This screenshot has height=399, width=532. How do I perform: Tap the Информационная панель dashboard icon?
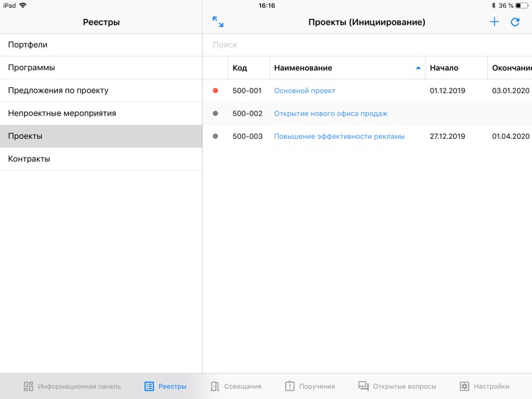28,386
